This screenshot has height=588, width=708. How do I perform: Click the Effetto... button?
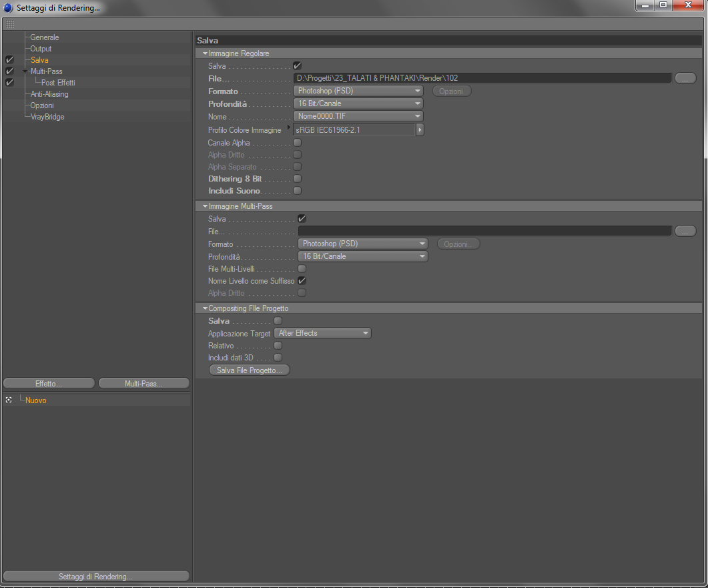coord(49,383)
